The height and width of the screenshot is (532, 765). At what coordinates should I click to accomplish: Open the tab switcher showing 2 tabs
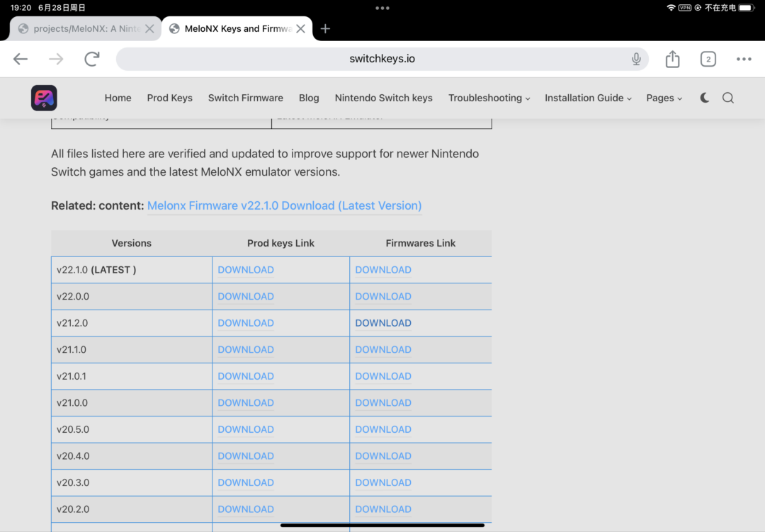click(x=708, y=59)
